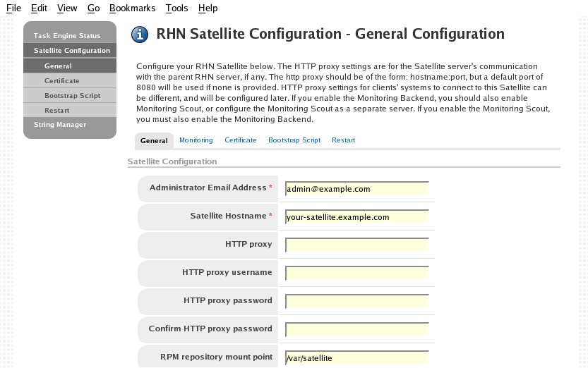Screen dimensions: 588x368
Task: Open the Bootstrap Script tab
Action: tap(294, 140)
